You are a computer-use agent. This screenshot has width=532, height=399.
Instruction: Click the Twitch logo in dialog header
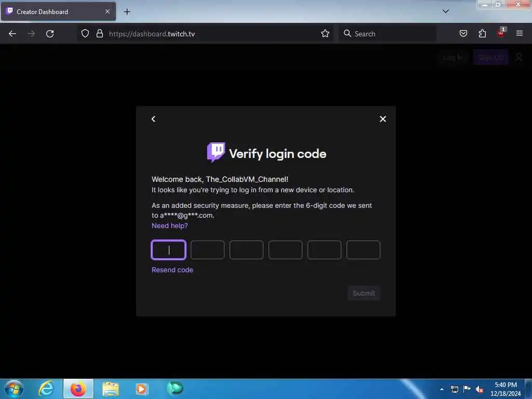click(x=216, y=152)
